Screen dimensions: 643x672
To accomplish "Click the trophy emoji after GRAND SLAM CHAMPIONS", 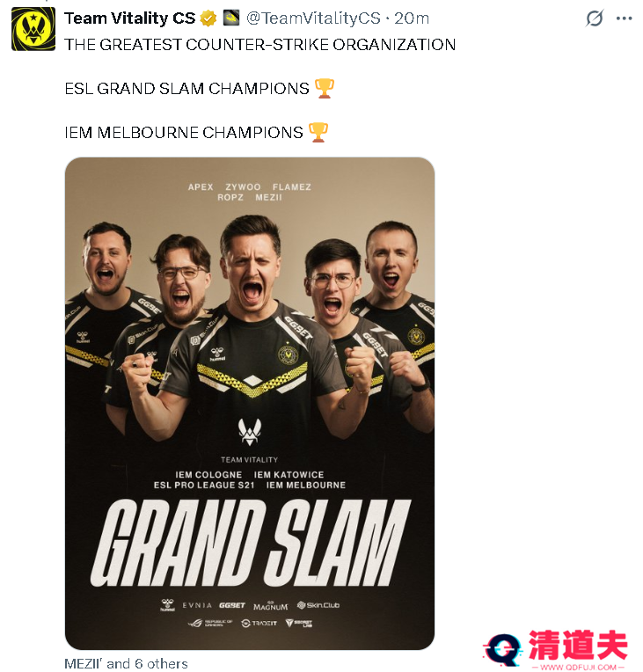I will click(324, 88).
